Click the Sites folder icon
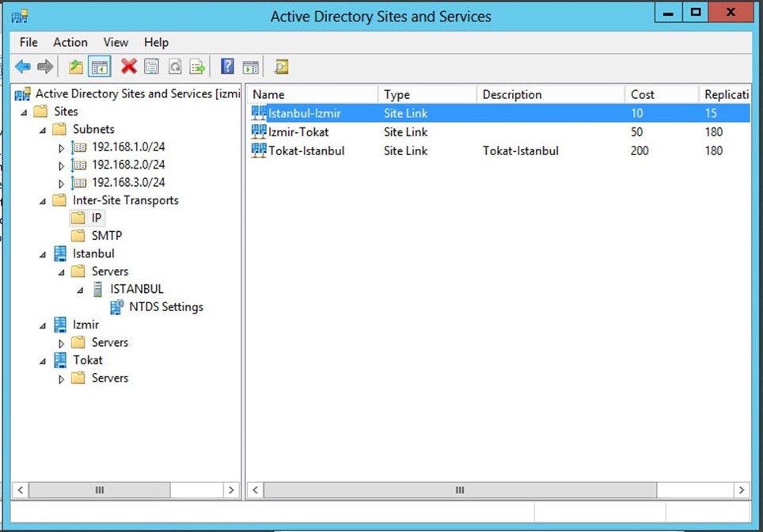 point(41,112)
